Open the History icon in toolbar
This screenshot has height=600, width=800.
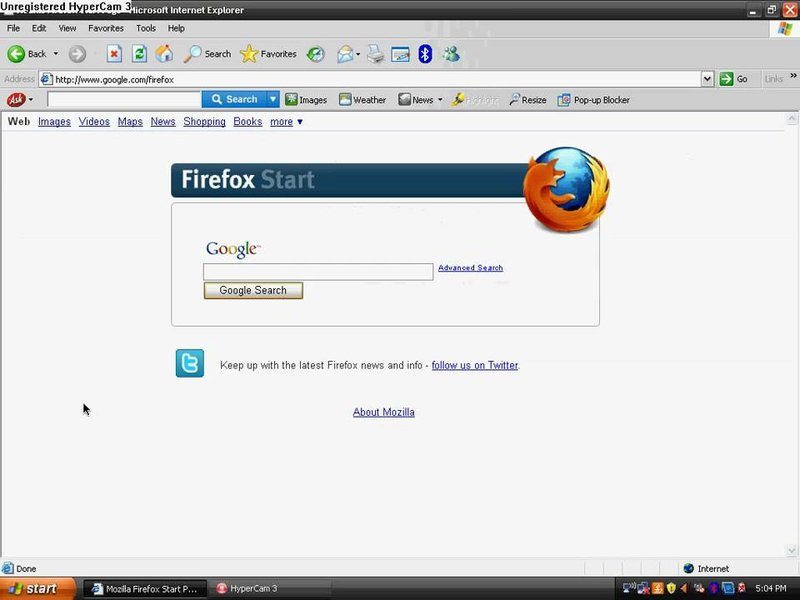[x=316, y=54]
